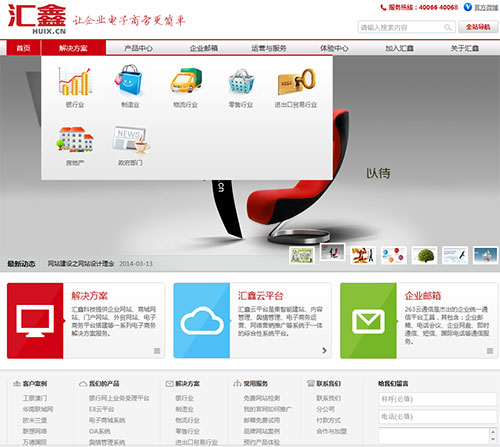
Task: Open the 产品中心 navigation tab
Action: click(x=138, y=48)
